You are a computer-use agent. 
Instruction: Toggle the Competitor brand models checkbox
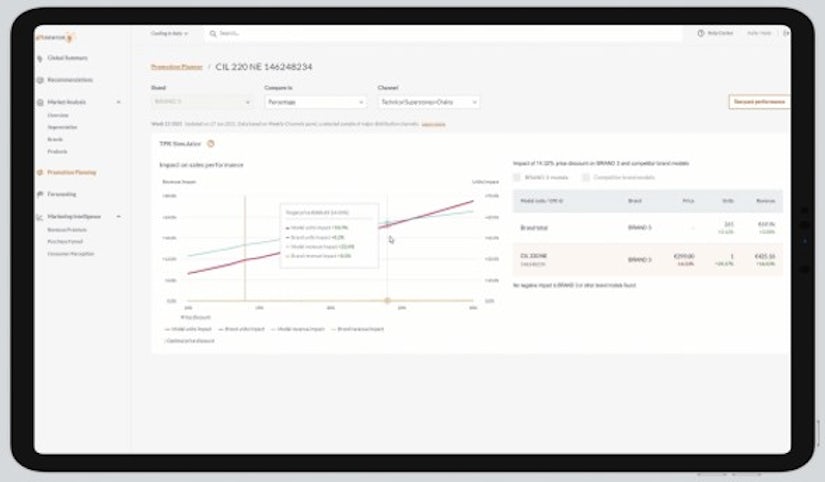(587, 177)
